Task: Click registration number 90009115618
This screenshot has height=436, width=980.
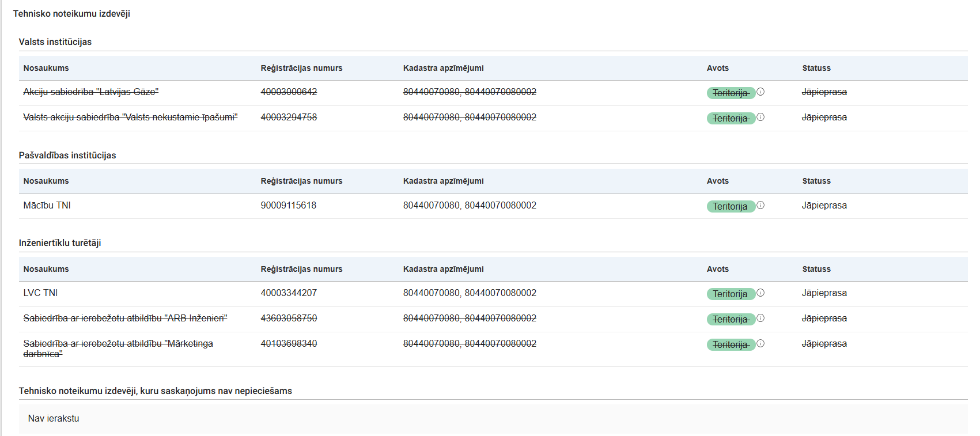Action: pos(288,205)
